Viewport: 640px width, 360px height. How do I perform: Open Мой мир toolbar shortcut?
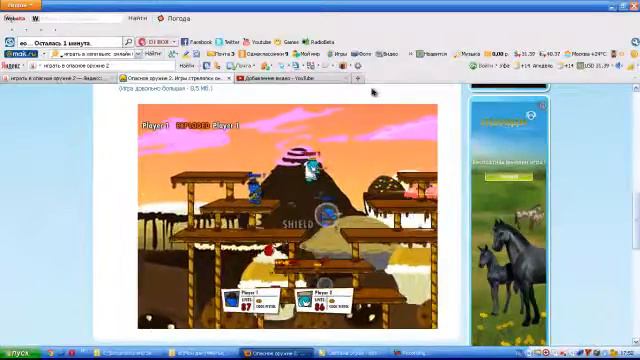[x=307, y=54]
